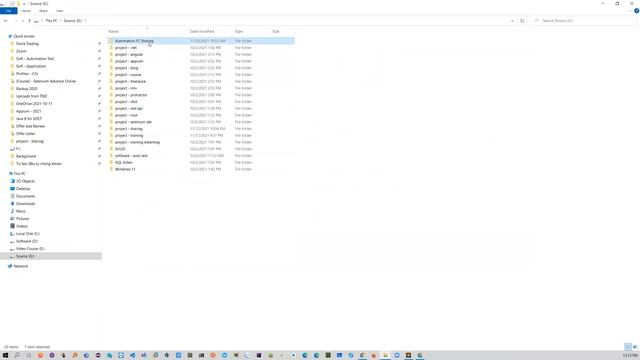This screenshot has width=640, height=360.
Task: Open 'Soft - Application' in Quick access
Action: point(31,66)
